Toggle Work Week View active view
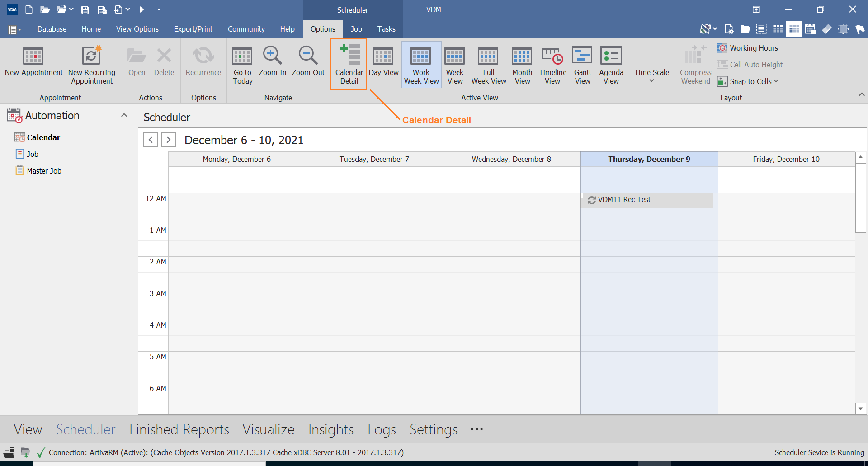868x466 pixels. [x=421, y=65]
